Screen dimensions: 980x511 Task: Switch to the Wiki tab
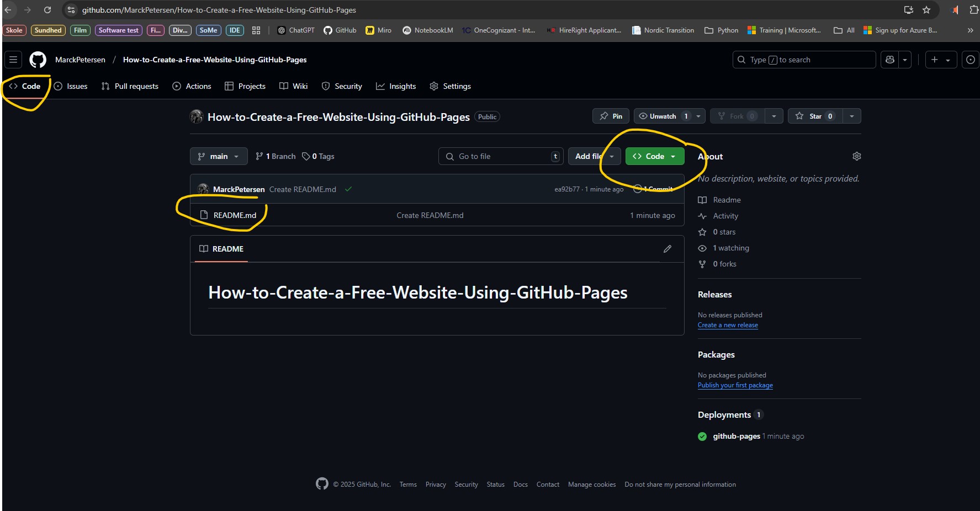click(x=293, y=86)
